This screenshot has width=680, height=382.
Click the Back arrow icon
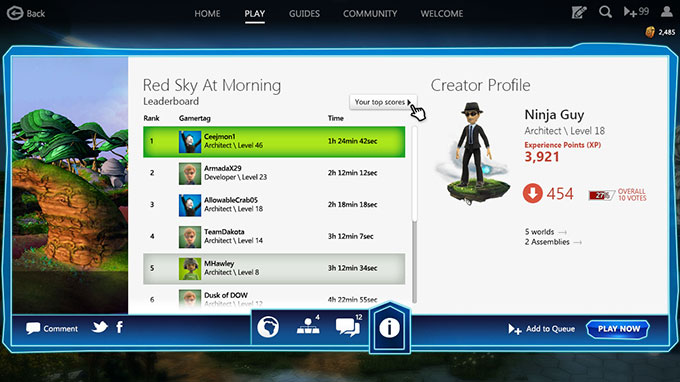pyautogui.click(x=15, y=13)
